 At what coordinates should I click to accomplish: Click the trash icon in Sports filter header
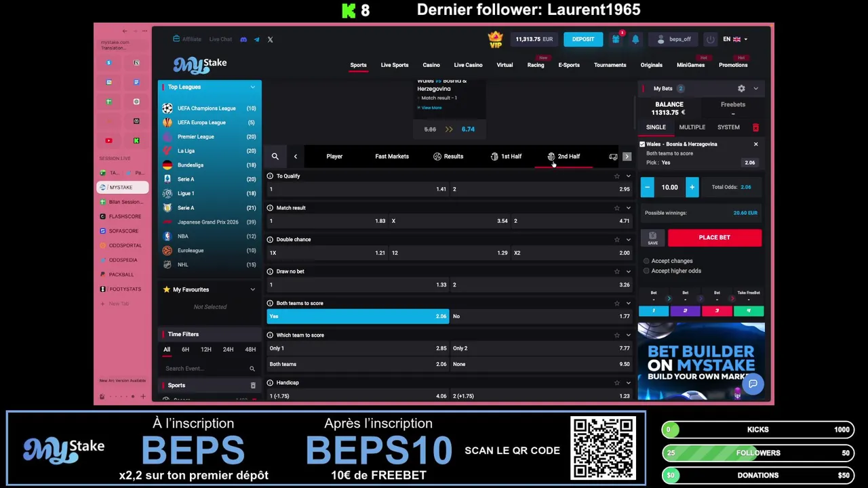[x=253, y=386]
